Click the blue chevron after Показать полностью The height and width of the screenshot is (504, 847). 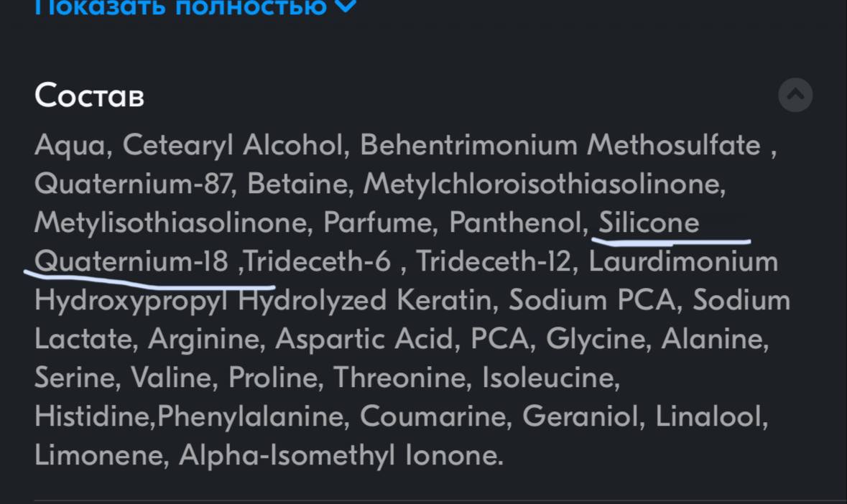346,6
